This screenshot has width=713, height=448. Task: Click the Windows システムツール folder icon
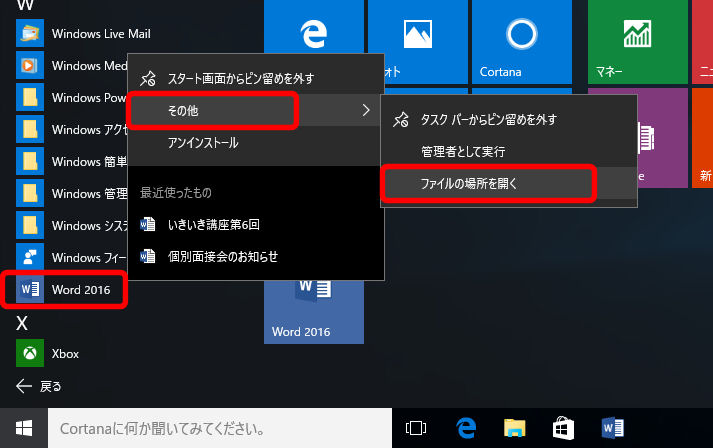pos(30,225)
